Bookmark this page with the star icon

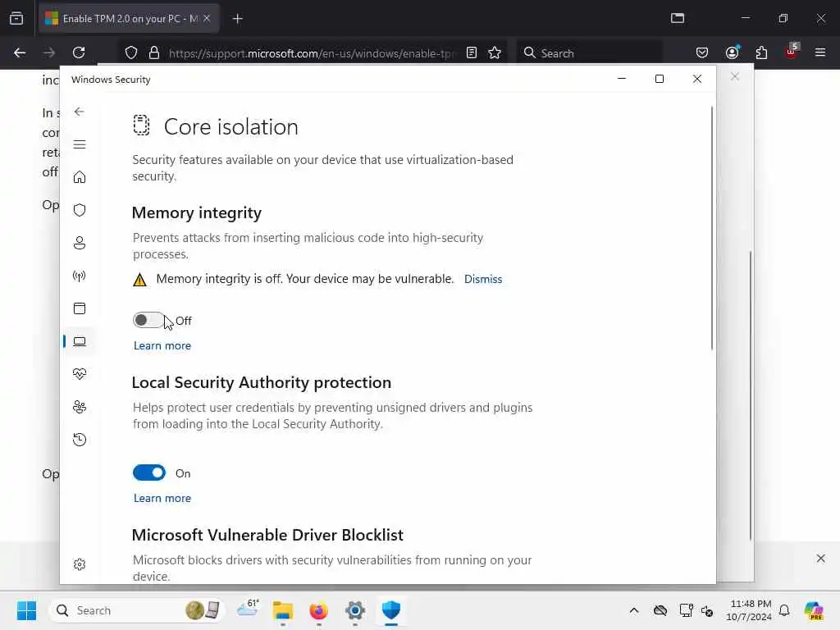coord(495,52)
